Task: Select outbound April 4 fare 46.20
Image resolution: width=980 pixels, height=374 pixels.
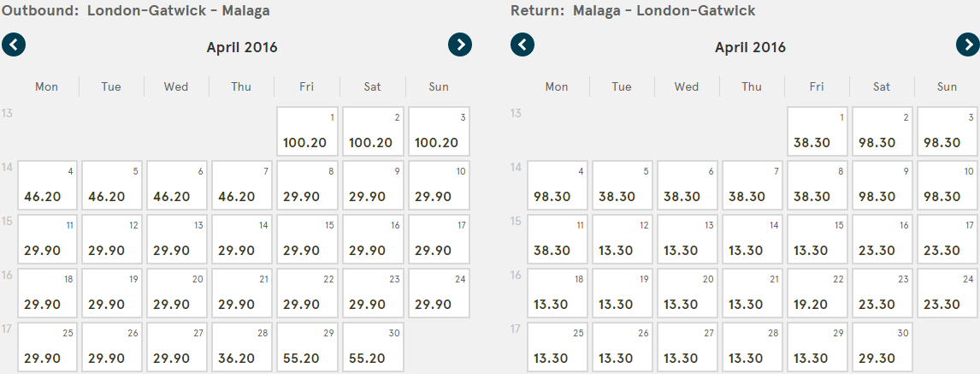Action: pos(48,185)
